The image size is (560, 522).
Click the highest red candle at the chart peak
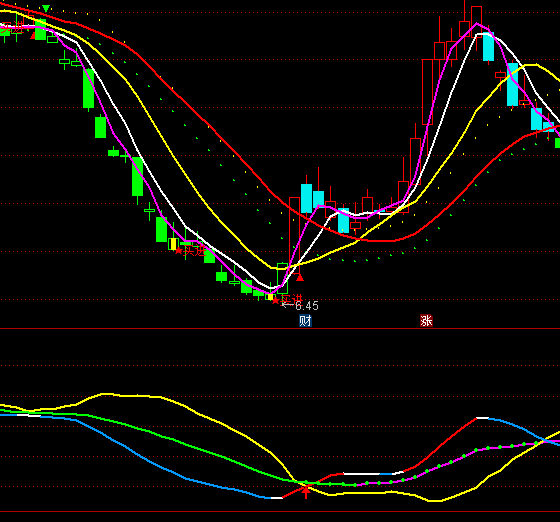[x=476, y=22]
